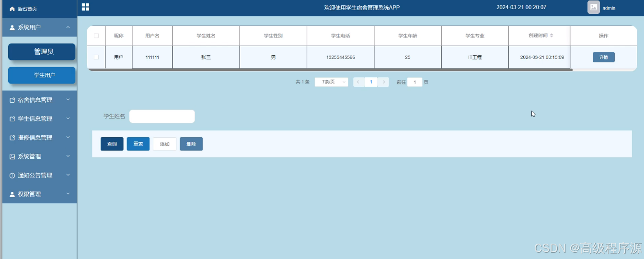Click the header date and time text

521,7
